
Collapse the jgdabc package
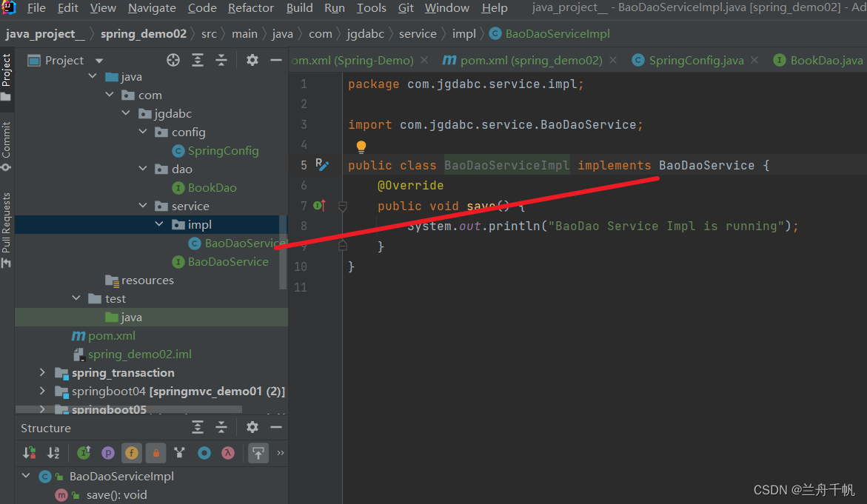pos(126,113)
